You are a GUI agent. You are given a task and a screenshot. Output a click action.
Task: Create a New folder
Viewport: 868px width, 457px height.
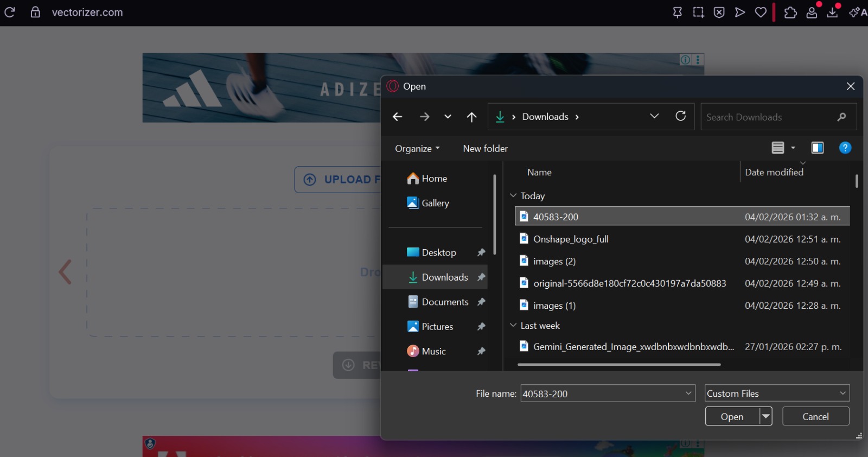[x=486, y=149]
